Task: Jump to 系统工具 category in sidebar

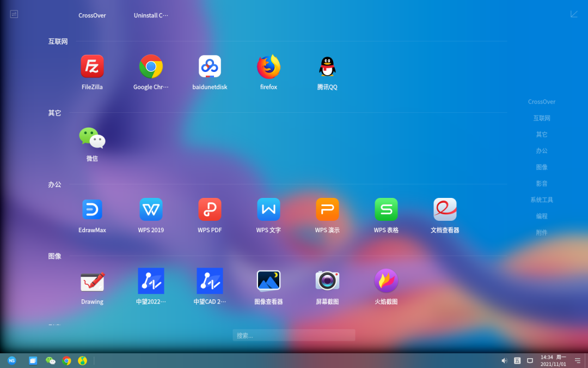Action: [542, 200]
